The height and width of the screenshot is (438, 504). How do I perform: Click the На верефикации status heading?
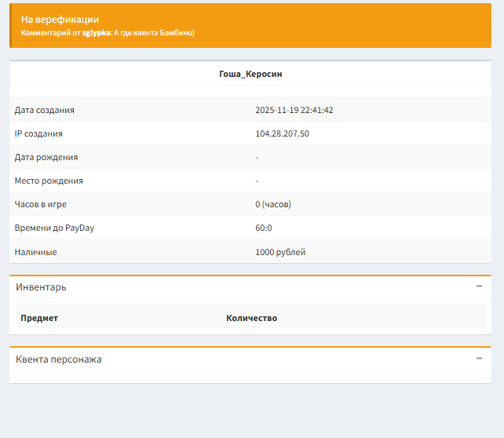click(60, 19)
